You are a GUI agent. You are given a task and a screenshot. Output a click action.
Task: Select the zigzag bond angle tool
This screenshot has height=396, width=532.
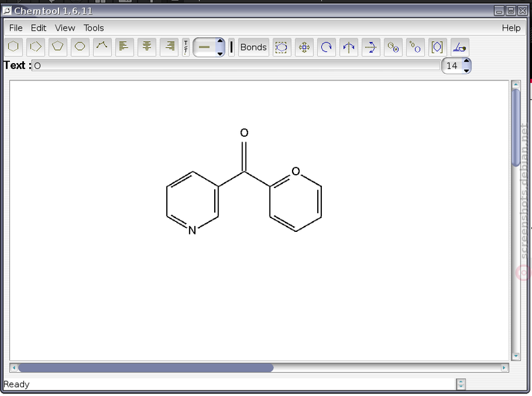click(x=102, y=47)
